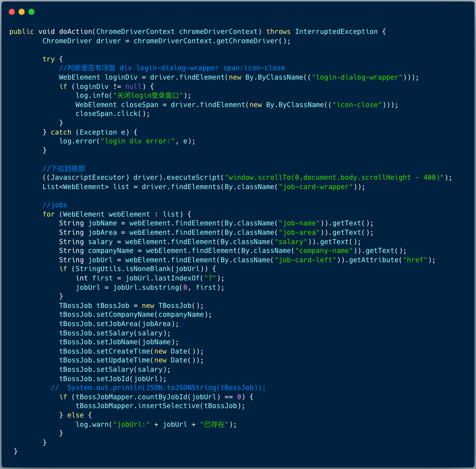Click the green maximize dot
Viewport: 476px width, 469px height.
click(31, 12)
